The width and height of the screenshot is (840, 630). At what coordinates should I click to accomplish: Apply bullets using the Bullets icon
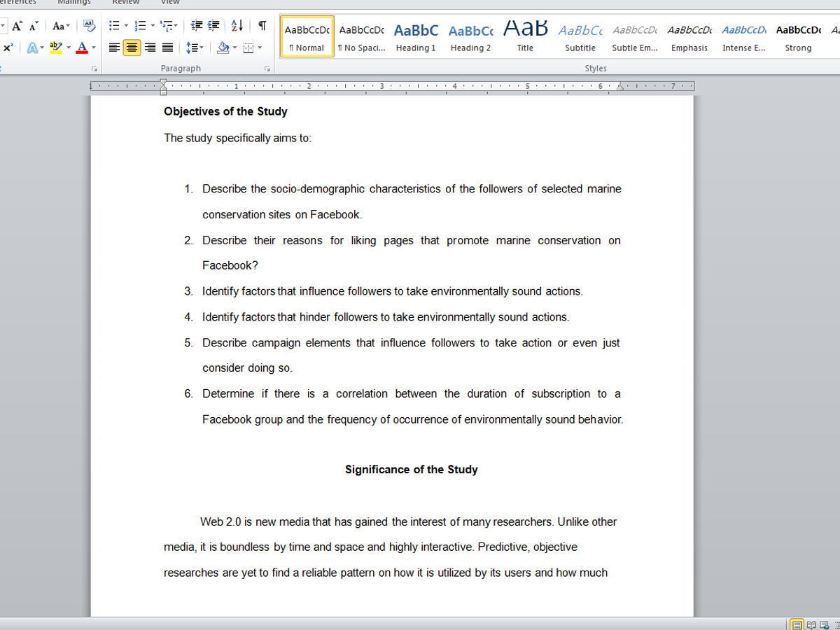point(114,26)
